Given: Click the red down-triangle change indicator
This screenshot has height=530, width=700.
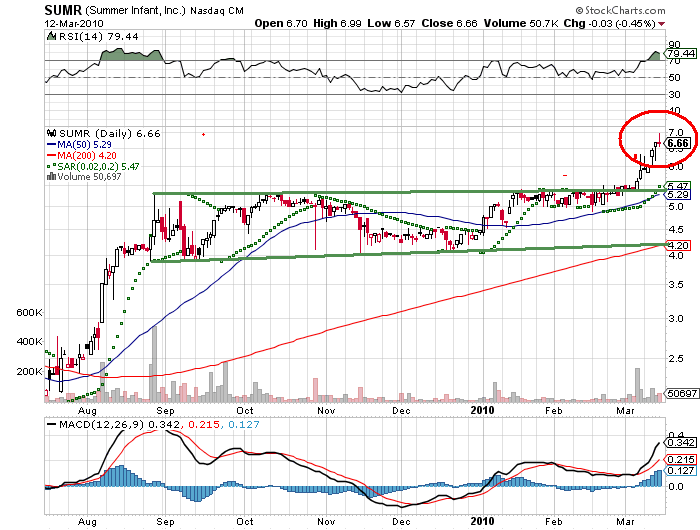Looking at the screenshot, I should 662,24.
